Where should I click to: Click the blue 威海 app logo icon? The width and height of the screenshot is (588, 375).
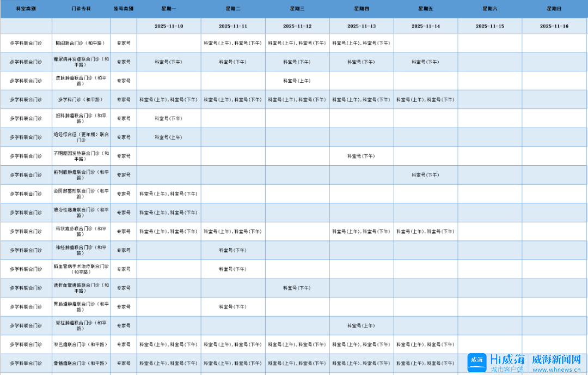[x=477, y=363]
